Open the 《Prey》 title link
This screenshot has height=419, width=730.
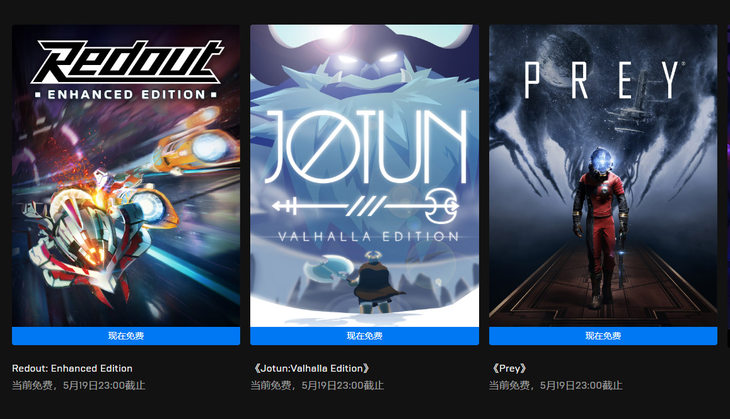point(509,368)
